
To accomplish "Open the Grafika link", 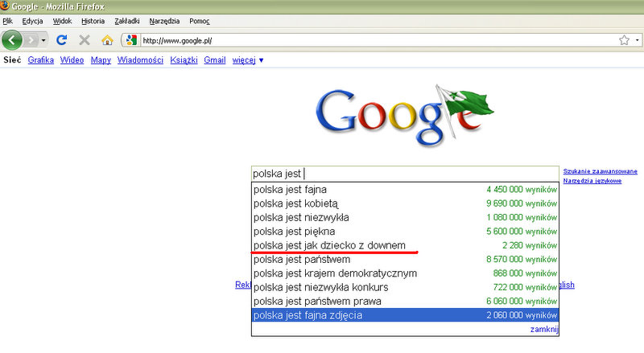I will pos(41,60).
